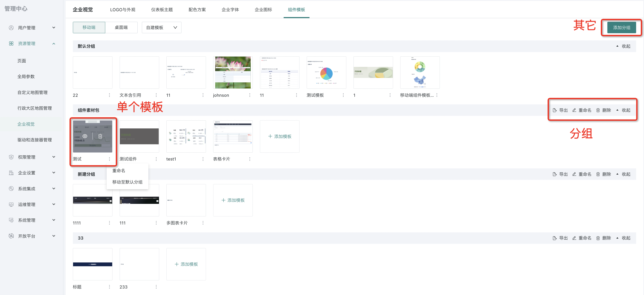Screen dimensions: 644x295
Task: Click the 系统集成 sidebar icon
Action: [11, 189]
